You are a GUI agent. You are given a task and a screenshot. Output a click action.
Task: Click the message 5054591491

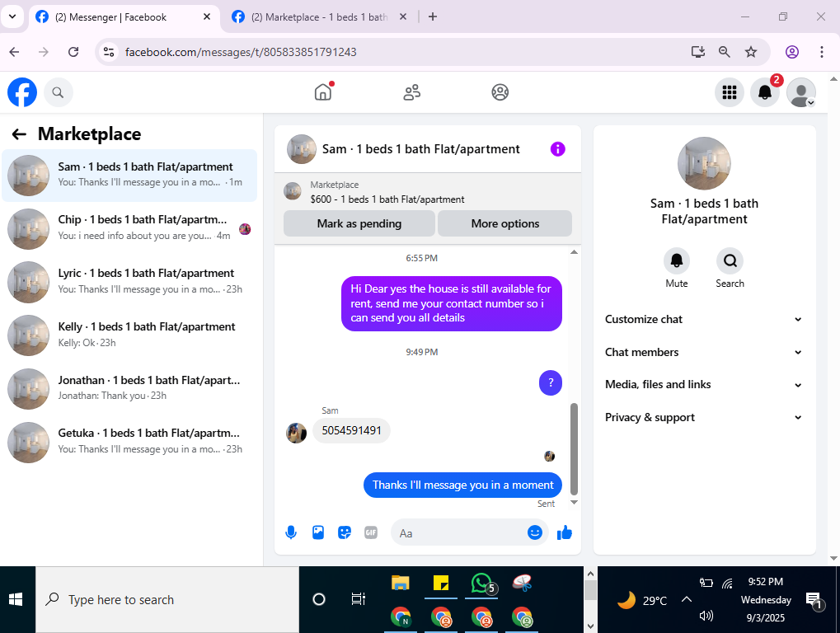pyautogui.click(x=351, y=430)
